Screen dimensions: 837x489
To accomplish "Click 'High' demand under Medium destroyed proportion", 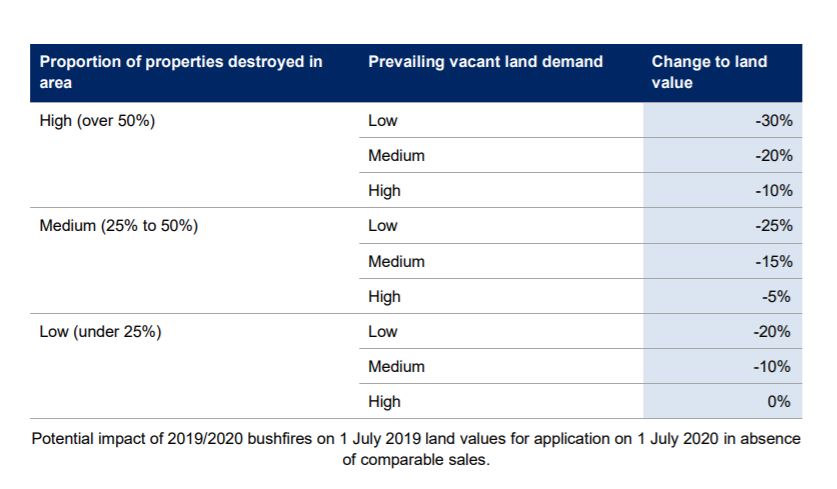I will [384, 297].
